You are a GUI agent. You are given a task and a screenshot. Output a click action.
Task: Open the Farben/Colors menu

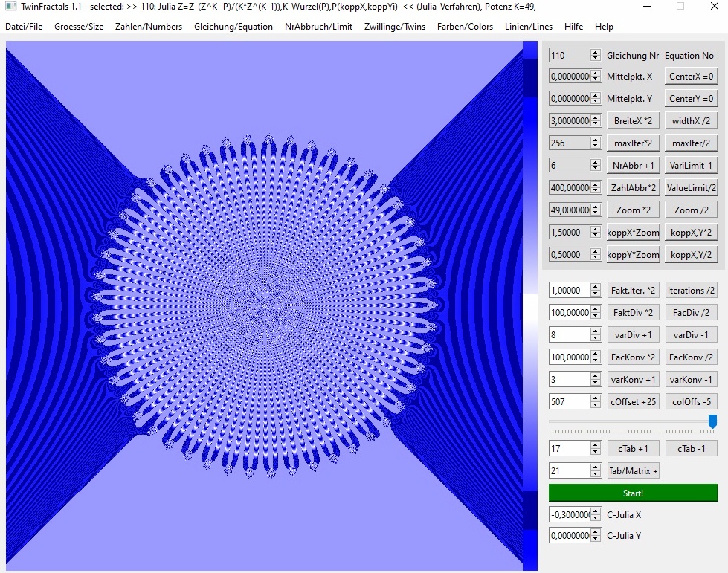point(465,27)
